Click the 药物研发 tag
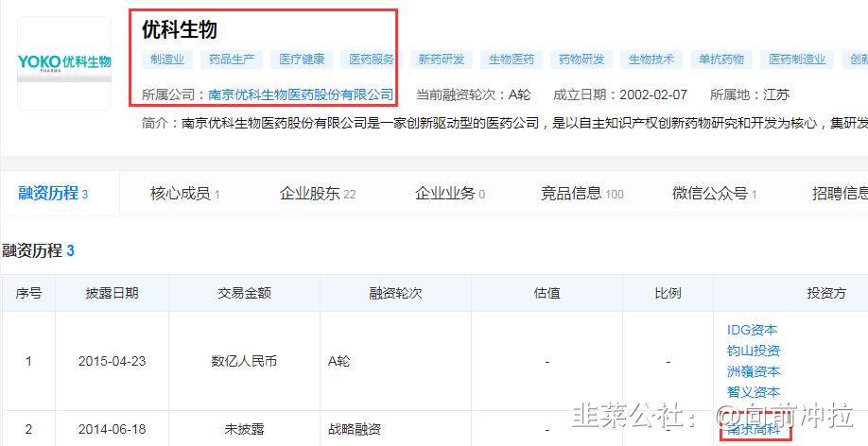 pyautogui.click(x=582, y=60)
